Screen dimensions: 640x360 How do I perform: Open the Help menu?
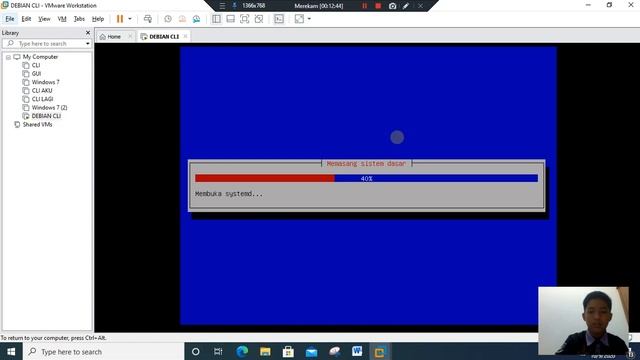coord(98,19)
